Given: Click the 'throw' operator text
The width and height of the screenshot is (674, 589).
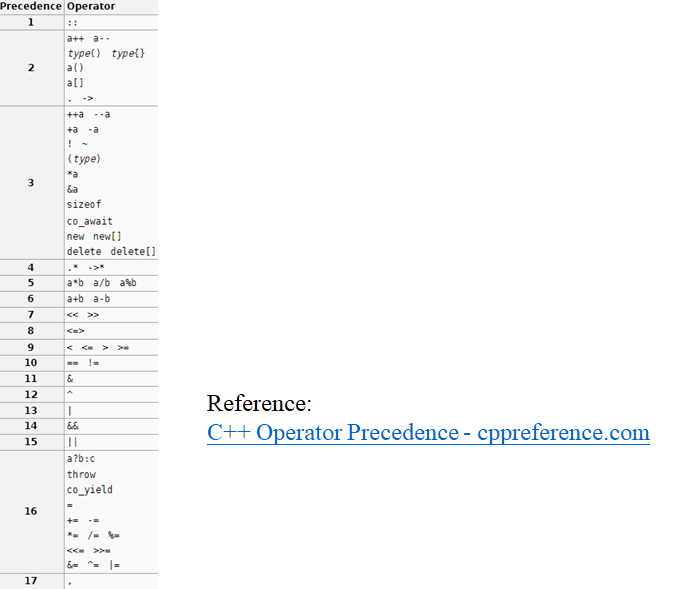Looking at the screenshot, I should [81, 474].
